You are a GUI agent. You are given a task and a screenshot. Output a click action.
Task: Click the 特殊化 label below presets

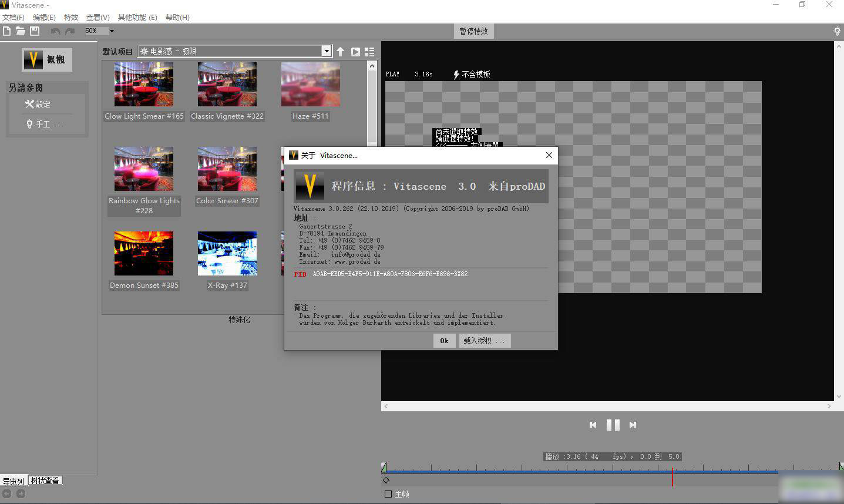click(x=239, y=320)
